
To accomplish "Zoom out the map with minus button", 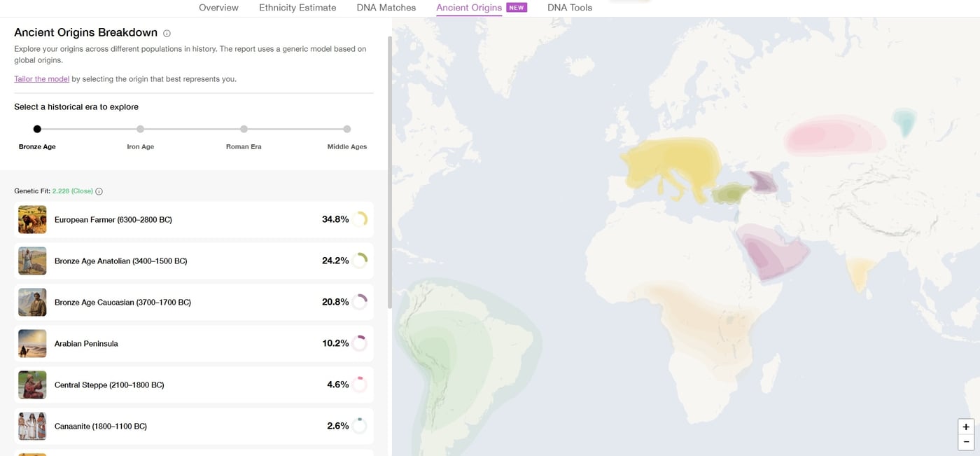I will [966, 442].
